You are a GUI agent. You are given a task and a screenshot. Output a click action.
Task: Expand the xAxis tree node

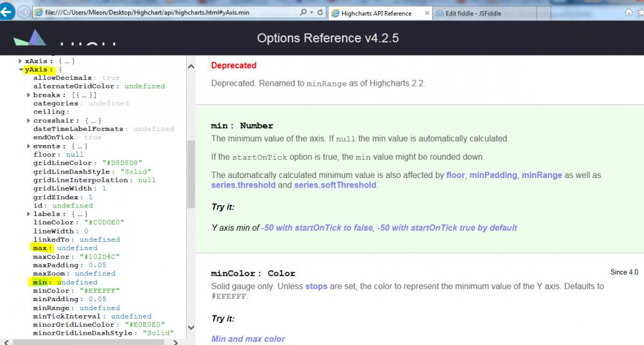(x=20, y=61)
